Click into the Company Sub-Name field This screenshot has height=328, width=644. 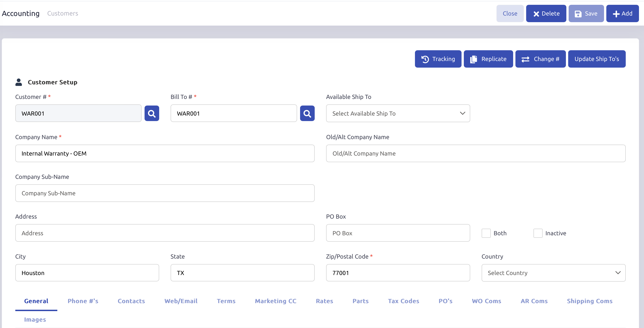(x=165, y=193)
